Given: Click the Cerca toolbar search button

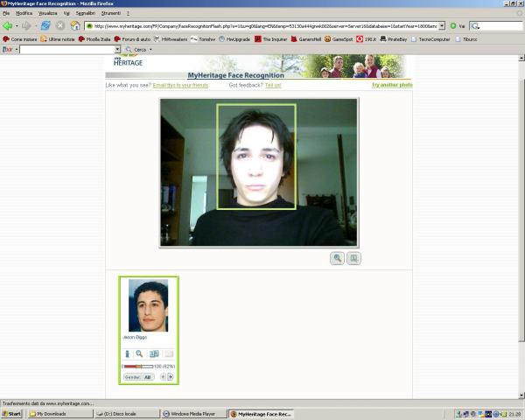Looking at the screenshot, I should pyautogui.click(x=136, y=50).
